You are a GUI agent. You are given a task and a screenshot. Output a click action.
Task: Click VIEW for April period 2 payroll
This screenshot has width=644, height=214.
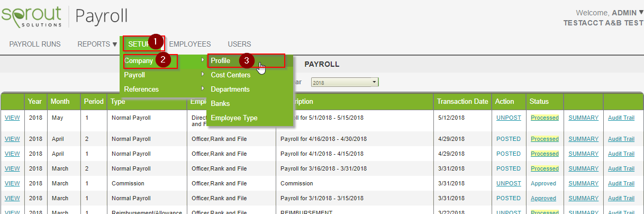tap(12, 139)
